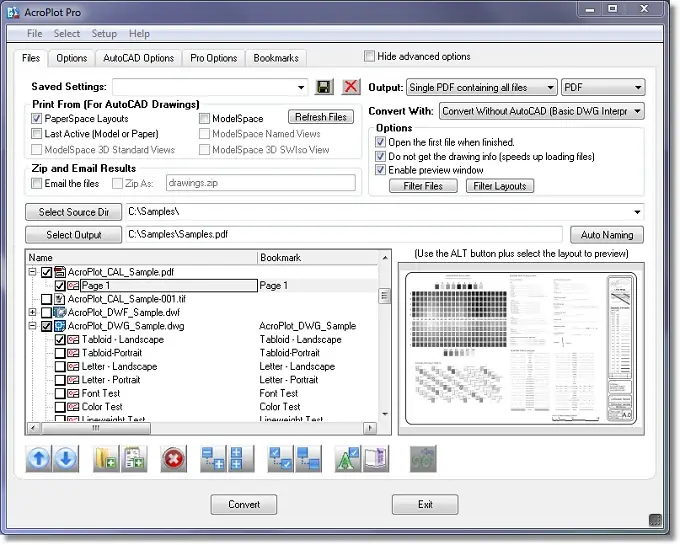Switch to the Pro Options tab

pyautogui.click(x=214, y=58)
